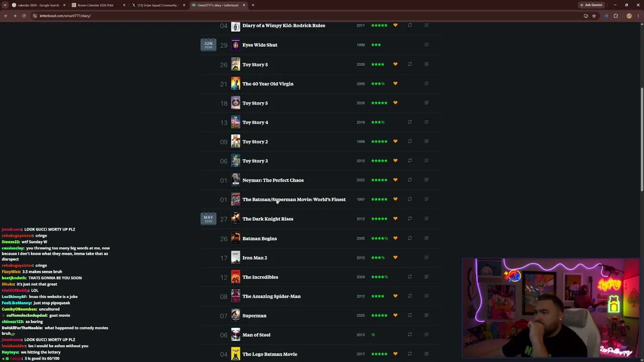
Task: Click rewatch icon for Toy Story 3
Action: click(x=410, y=161)
